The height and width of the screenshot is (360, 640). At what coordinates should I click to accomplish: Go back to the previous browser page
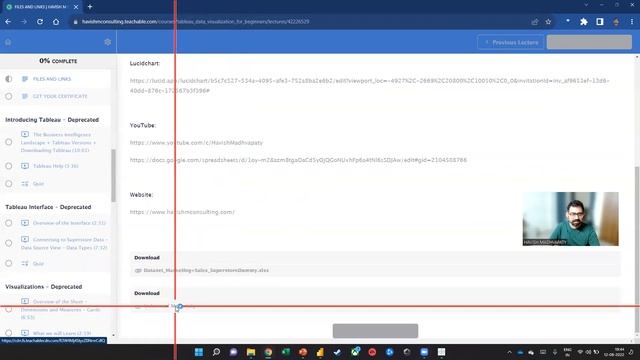[8, 22]
